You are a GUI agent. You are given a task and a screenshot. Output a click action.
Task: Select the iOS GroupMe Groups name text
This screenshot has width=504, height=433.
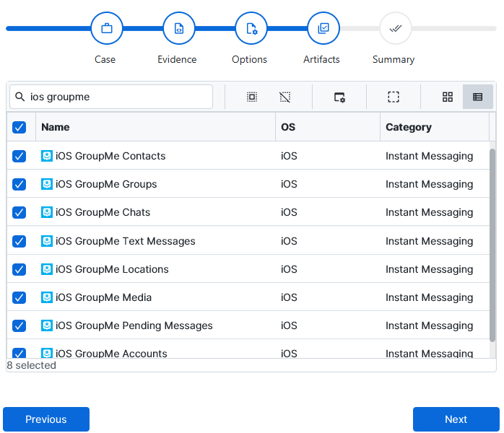pyautogui.click(x=106, y=184)
